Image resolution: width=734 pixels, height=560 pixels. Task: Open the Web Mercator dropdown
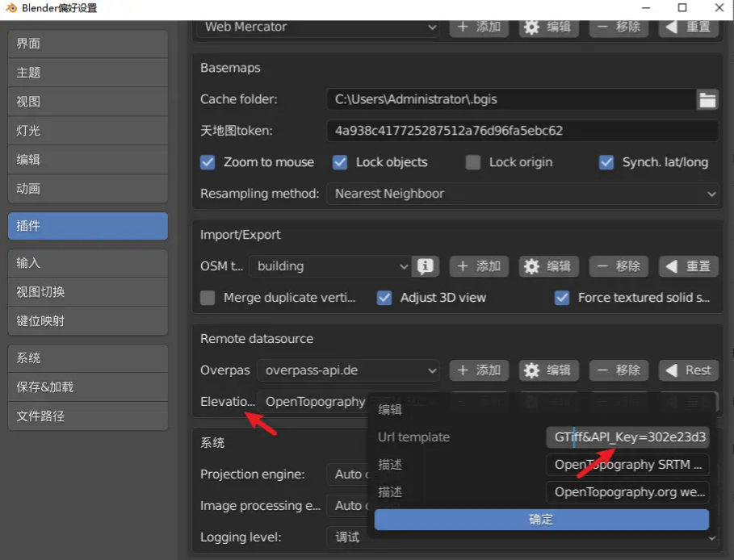click(x=318, y=27)
